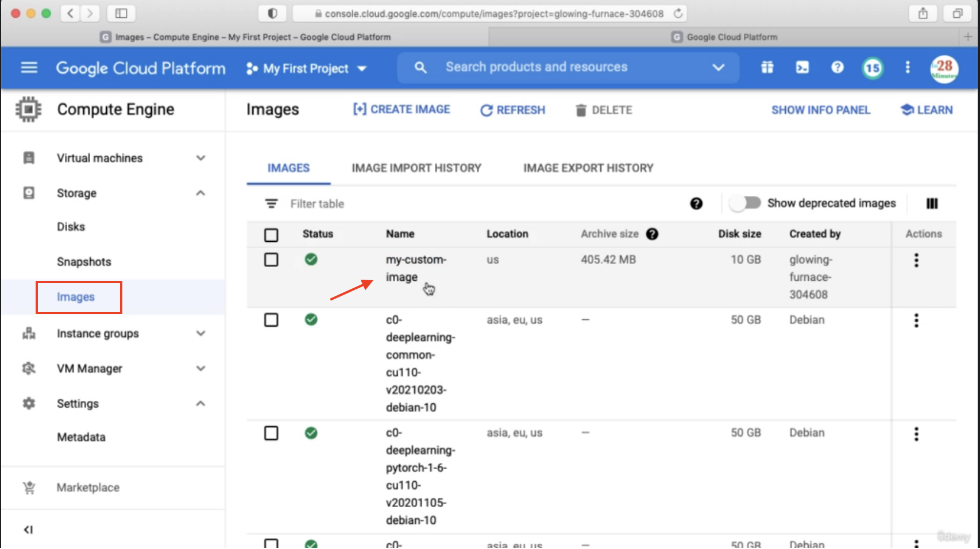Open the help question mark menu
Image resolution: width=980 pixels, height=549 pixels.
pos(838,68)
